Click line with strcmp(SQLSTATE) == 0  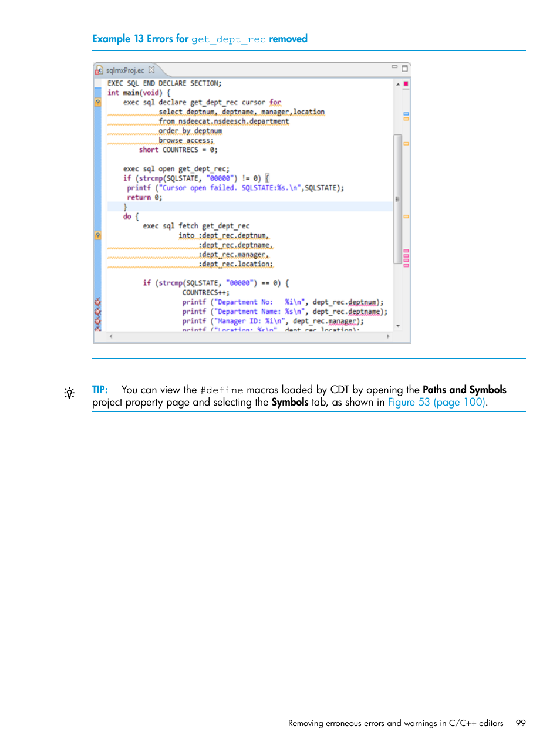pos(216,283)
